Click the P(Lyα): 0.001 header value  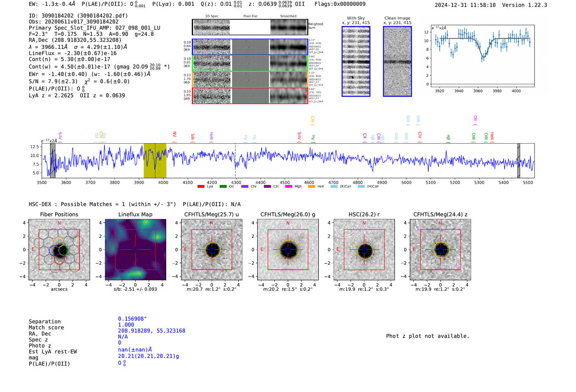173,4
